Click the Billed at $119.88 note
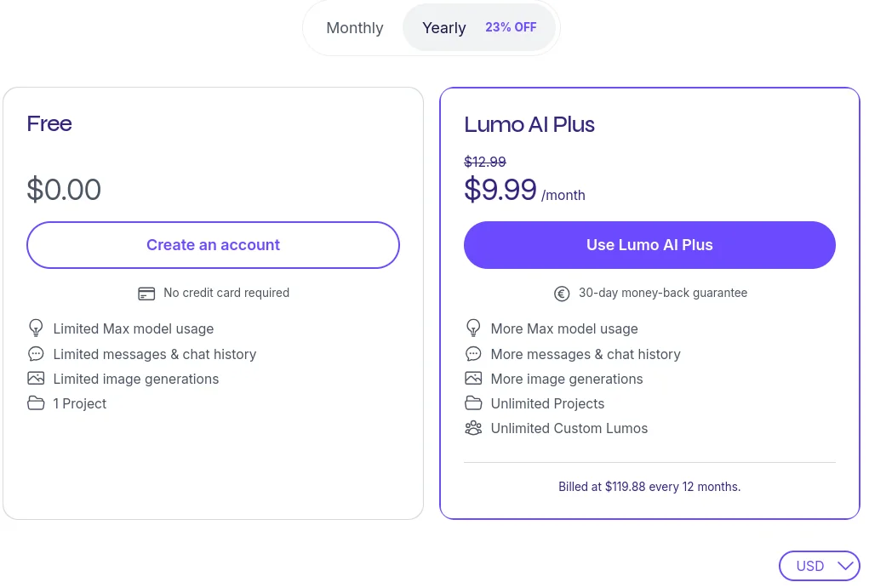 (x=649, y=487)
